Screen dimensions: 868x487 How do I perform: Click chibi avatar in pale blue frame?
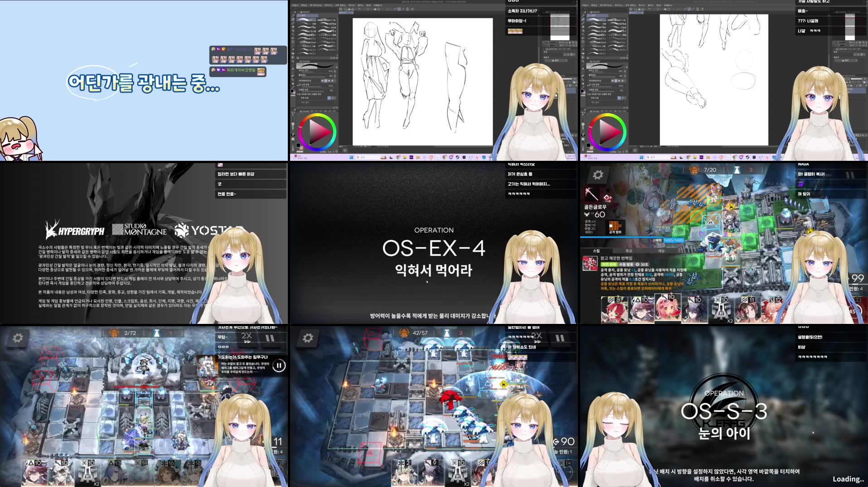point(20,139)
